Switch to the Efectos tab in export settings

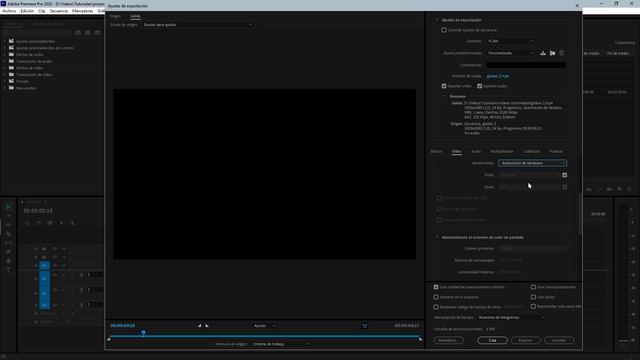436,151
